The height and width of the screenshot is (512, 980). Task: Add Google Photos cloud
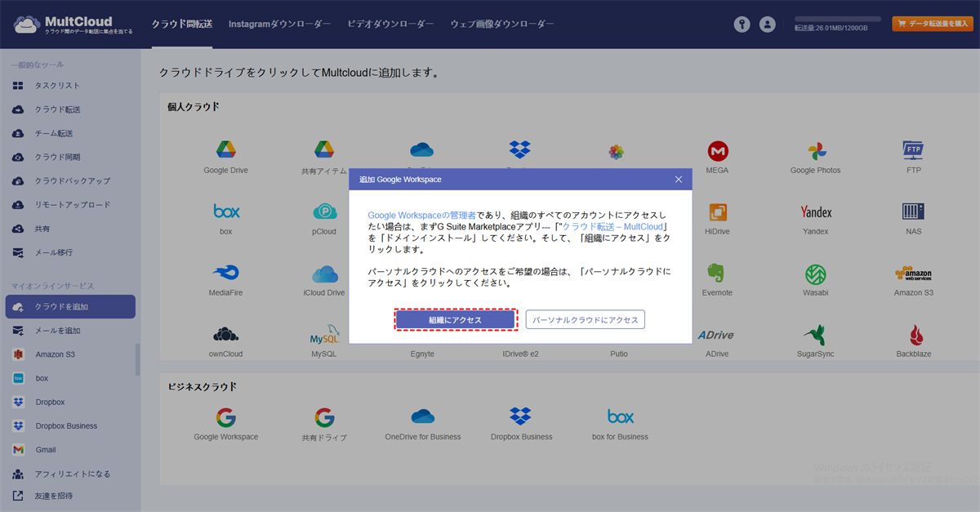coord(815,150)
